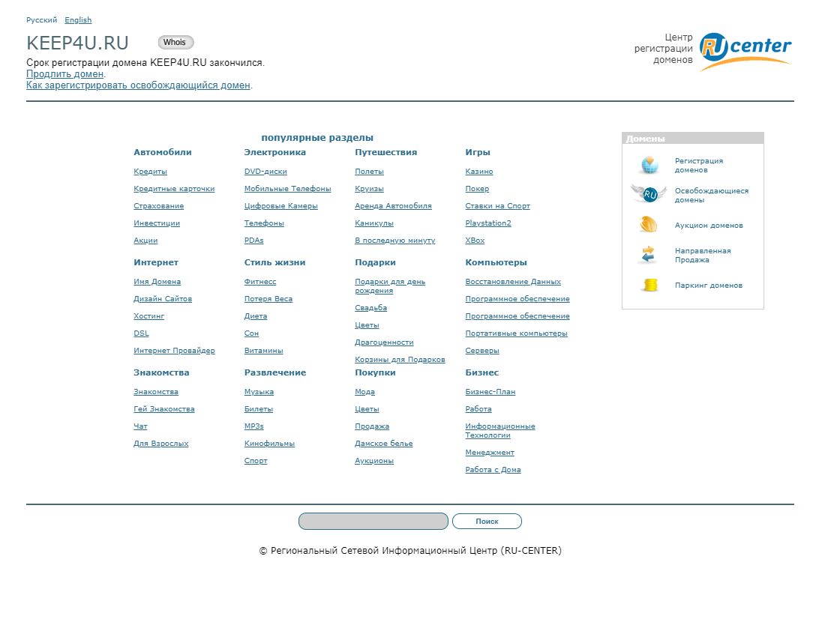Open the Подарки для день рождения link
This screenshot has width=840, height=622.
point(390,286)
